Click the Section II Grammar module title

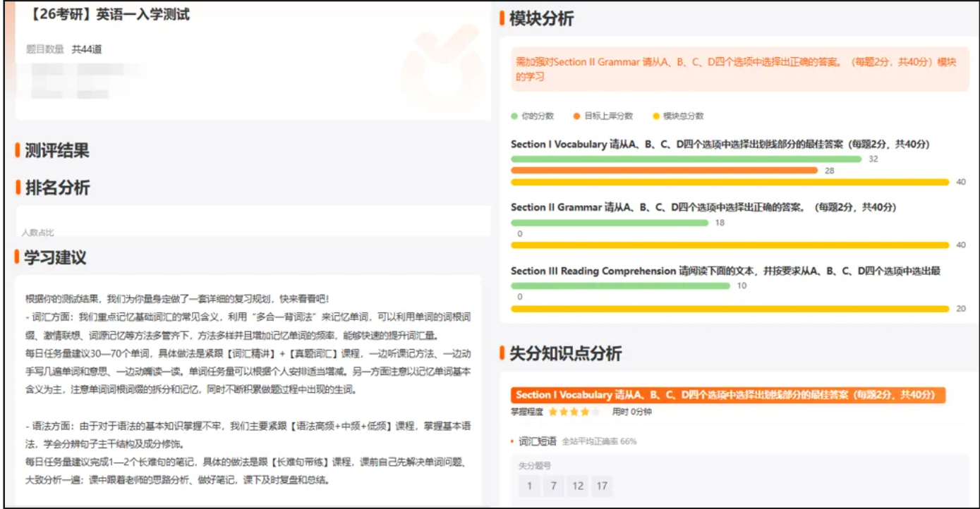point(703,207)
